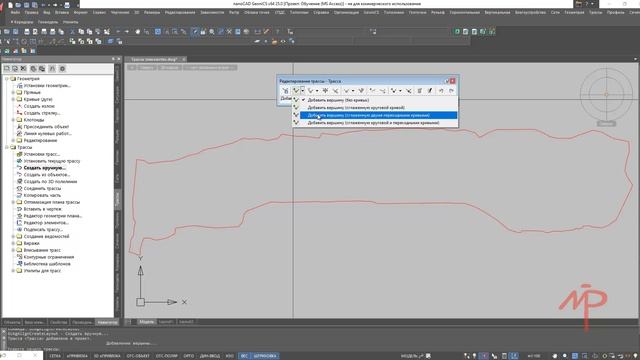Select 'Создать стрелку...' tree item

point(42,113)
